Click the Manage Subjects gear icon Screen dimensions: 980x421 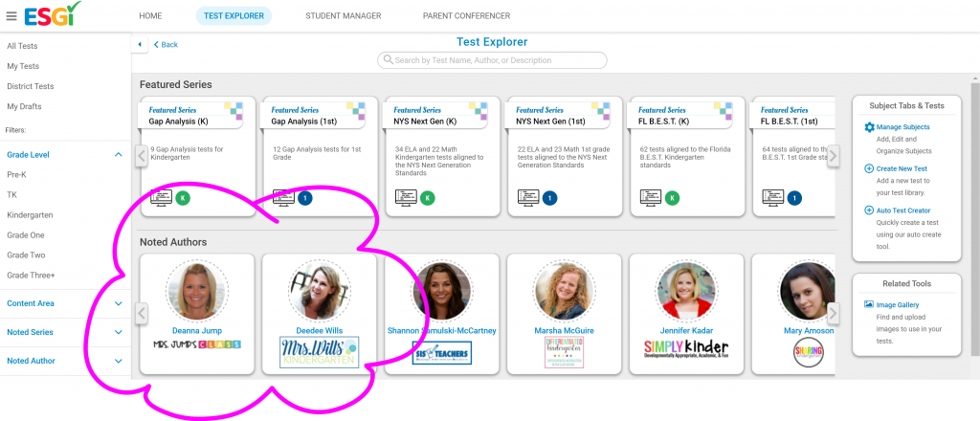pyautogui.click(x=869, y=127)
